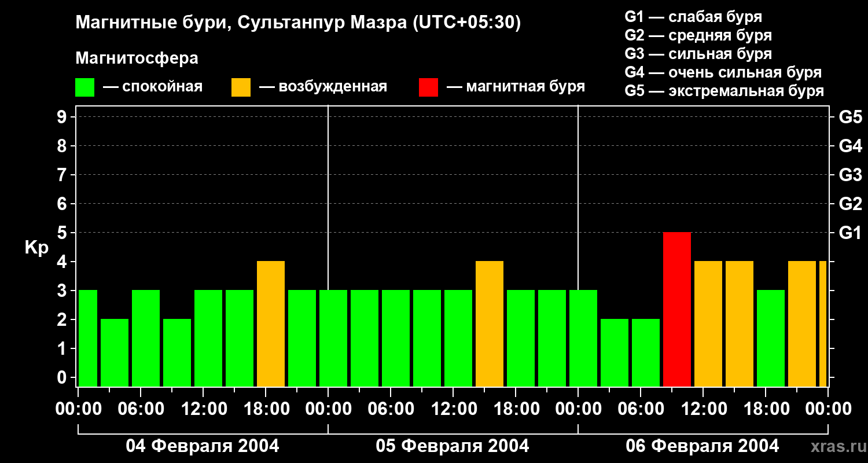Click the line G5 — экстремальная буря
Viewport: 868px width, 463px height.
tap(724, 91)
